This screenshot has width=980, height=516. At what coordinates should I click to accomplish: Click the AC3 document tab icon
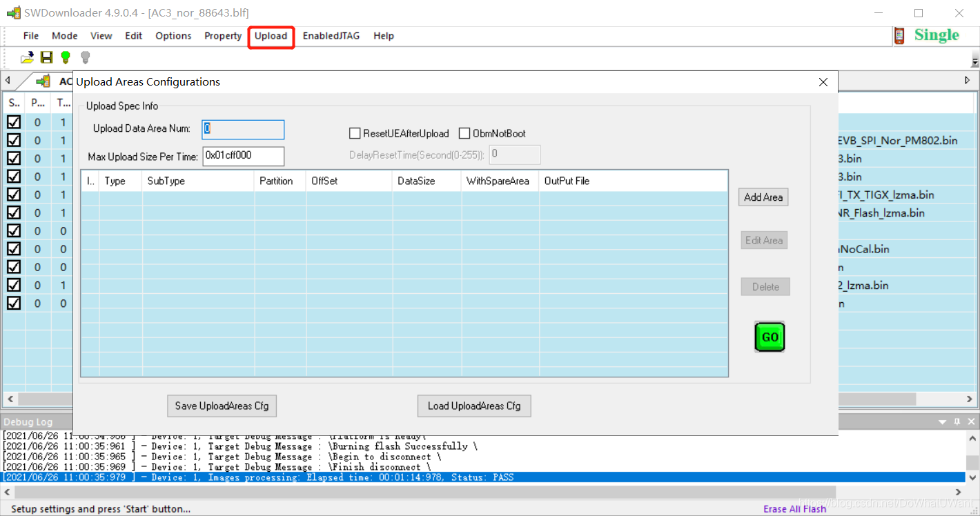[43, 81]
